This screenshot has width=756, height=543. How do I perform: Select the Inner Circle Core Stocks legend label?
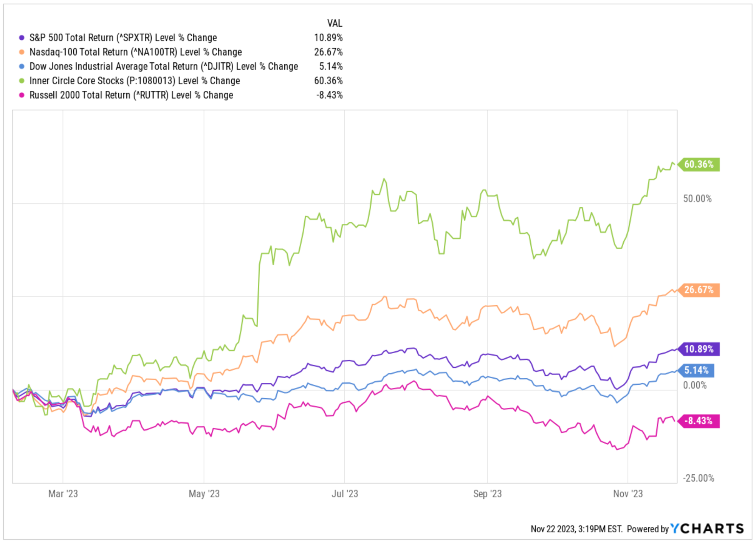click(x=135, y=81)
